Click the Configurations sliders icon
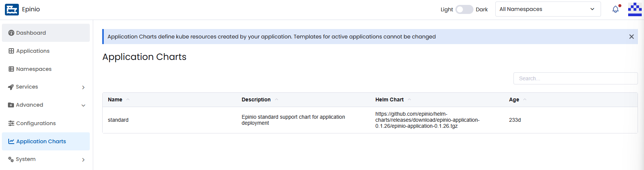The width and height of the screenshot is (644, 170). (11, 123)
